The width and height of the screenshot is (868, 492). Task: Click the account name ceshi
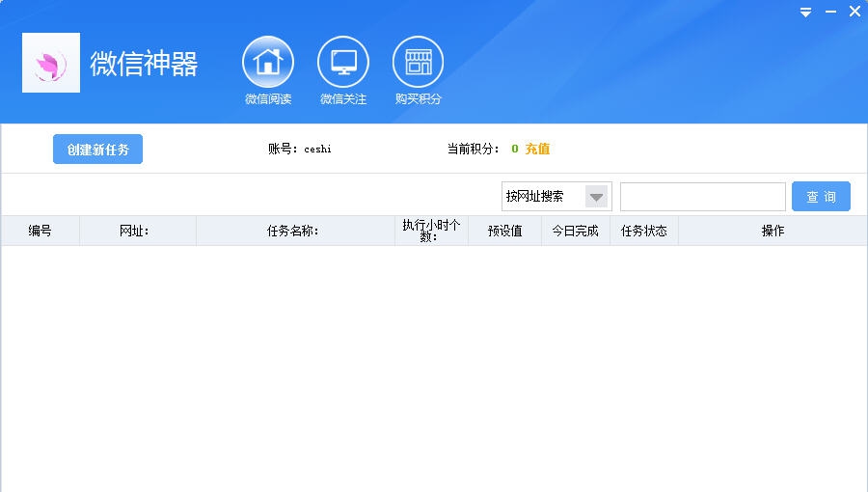317,149
